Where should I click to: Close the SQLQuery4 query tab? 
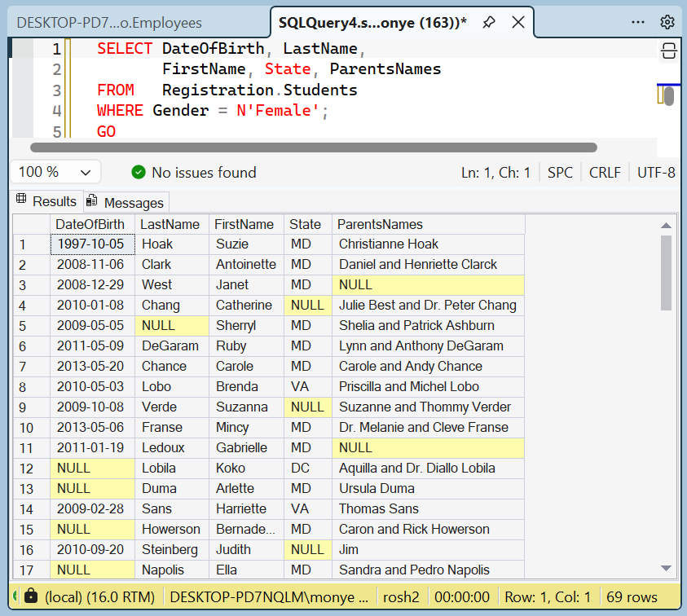(518, 22)
